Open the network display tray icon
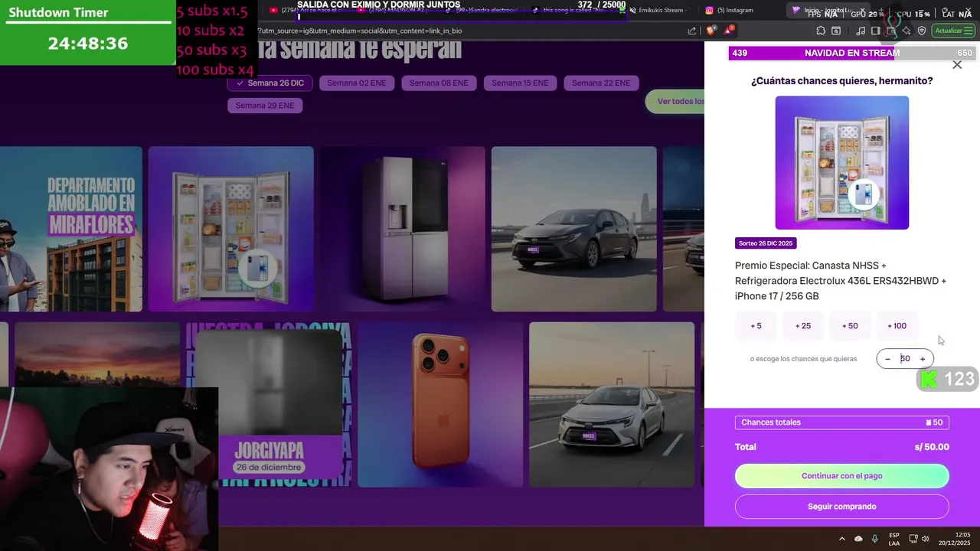The width and height of the screenshot is (980, 551). [913, 539]
